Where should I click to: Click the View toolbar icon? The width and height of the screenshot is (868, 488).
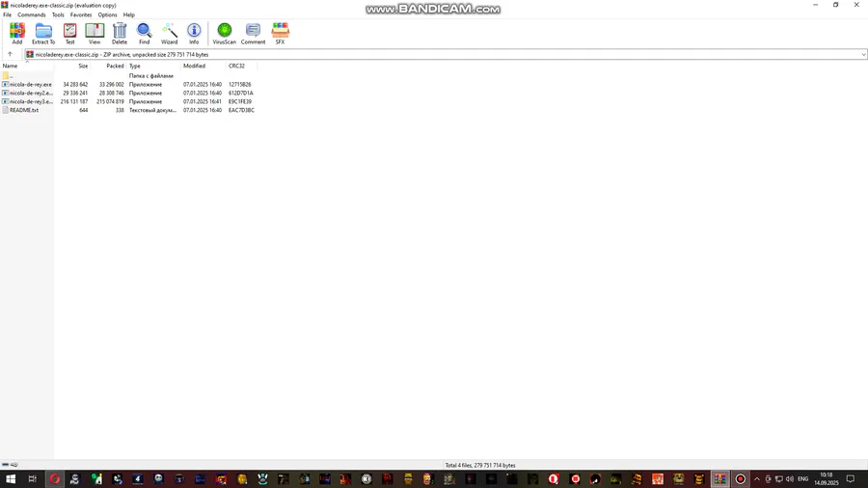coord(95,33)
